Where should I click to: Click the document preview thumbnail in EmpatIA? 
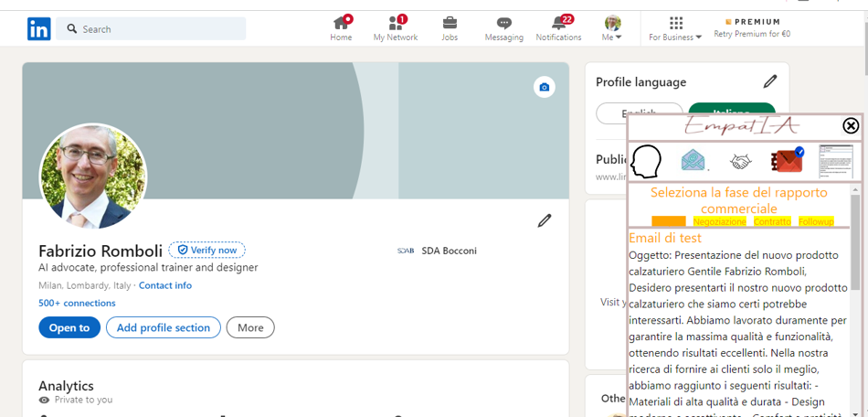tap(835, 162)
